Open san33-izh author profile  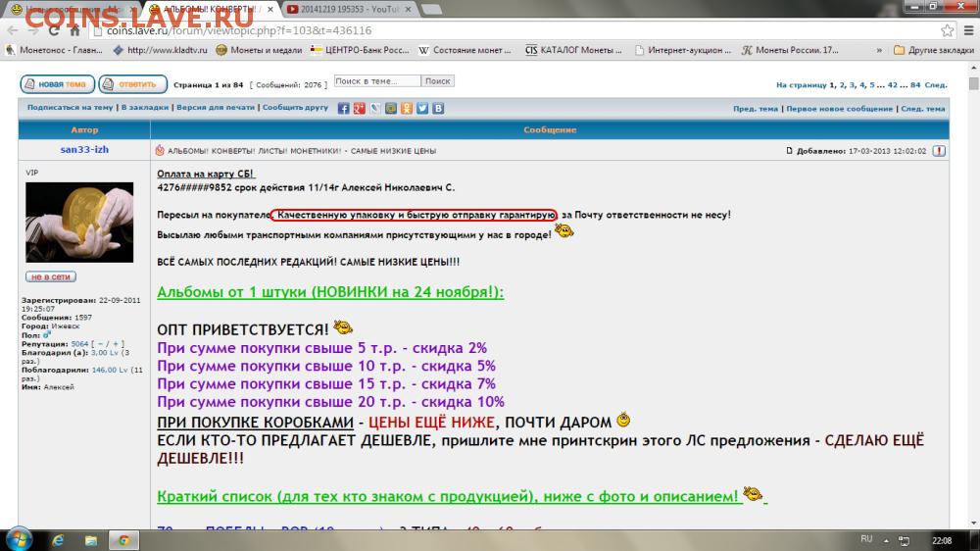coord(84,149)
